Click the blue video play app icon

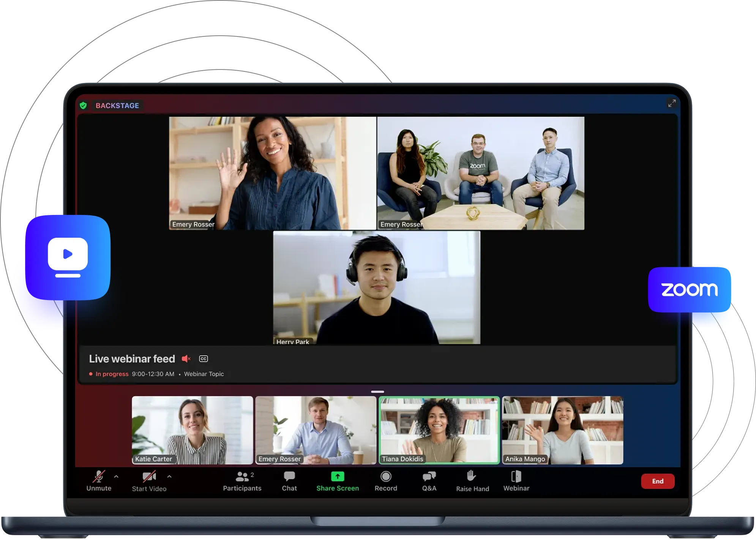[x=68, y=257]
